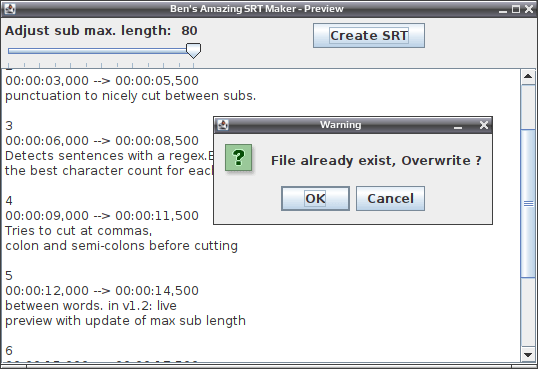Click the preview scrollbar up arrow
The height and width of the screenshot is (369, 538).
(x=528, y=77)
